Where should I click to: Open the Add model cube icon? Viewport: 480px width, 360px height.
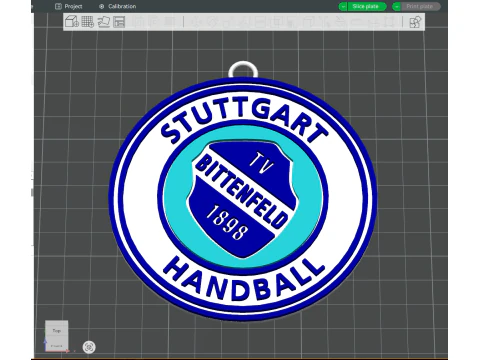pos(71,22)
